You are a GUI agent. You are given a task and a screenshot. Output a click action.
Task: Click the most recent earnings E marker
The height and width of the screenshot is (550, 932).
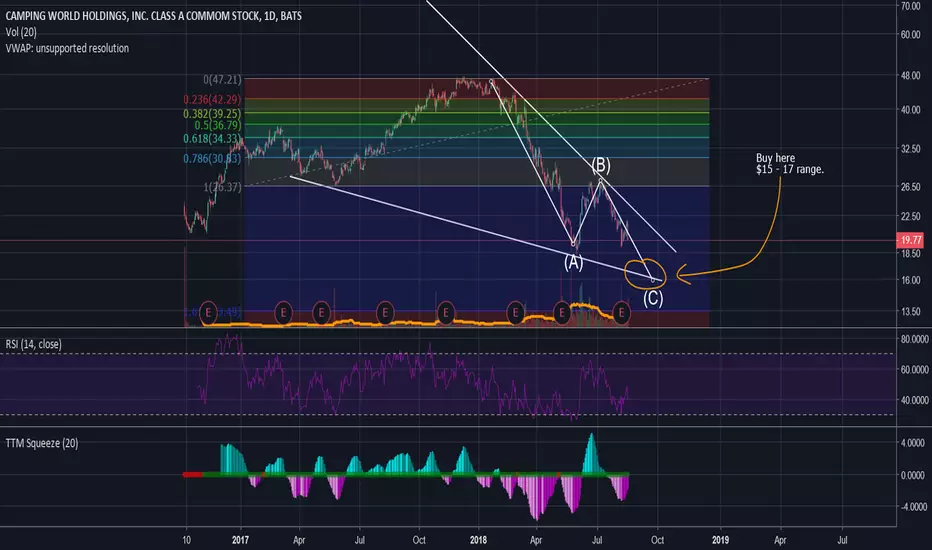pos(621,312)
